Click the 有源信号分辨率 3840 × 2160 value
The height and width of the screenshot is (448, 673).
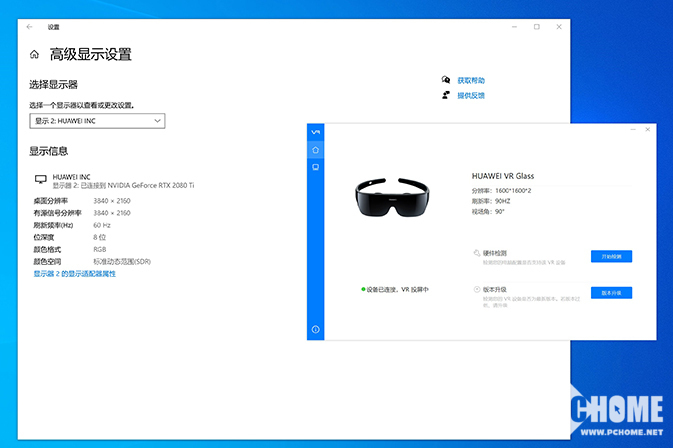click(x=112, y=213)
